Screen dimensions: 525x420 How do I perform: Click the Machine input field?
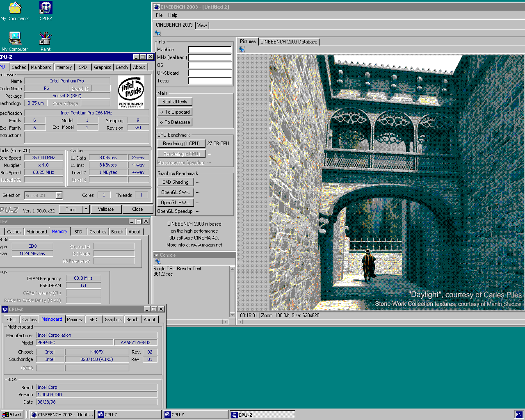210,50
